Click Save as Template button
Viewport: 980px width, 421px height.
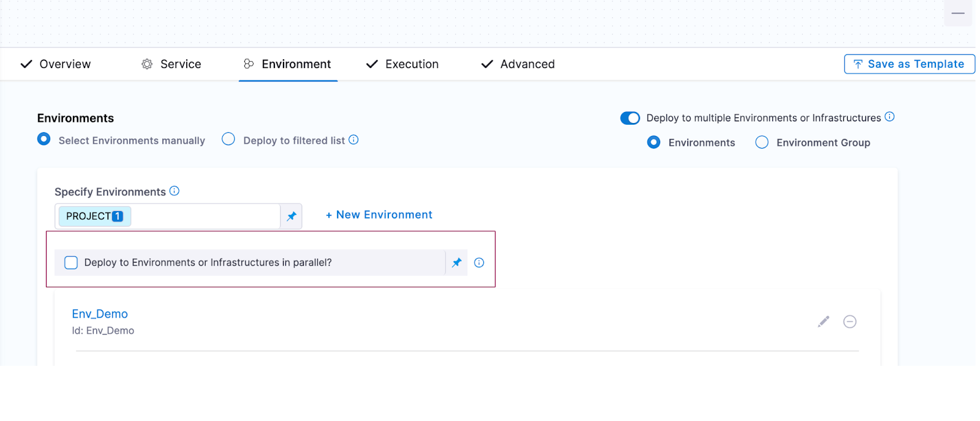909,64
